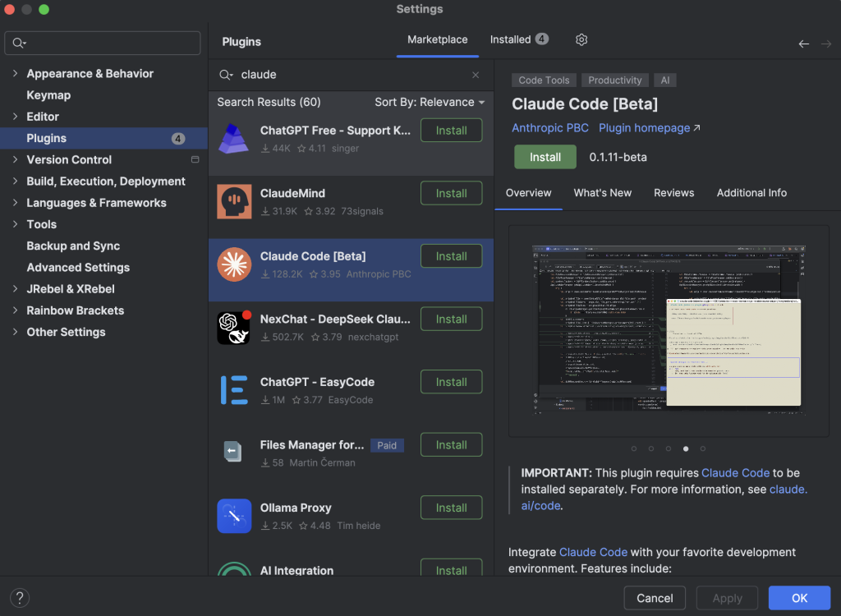Screen dimensions: 841x616
Task: Focus the plugin search field containing claude
Action: [x=350, y=75]
